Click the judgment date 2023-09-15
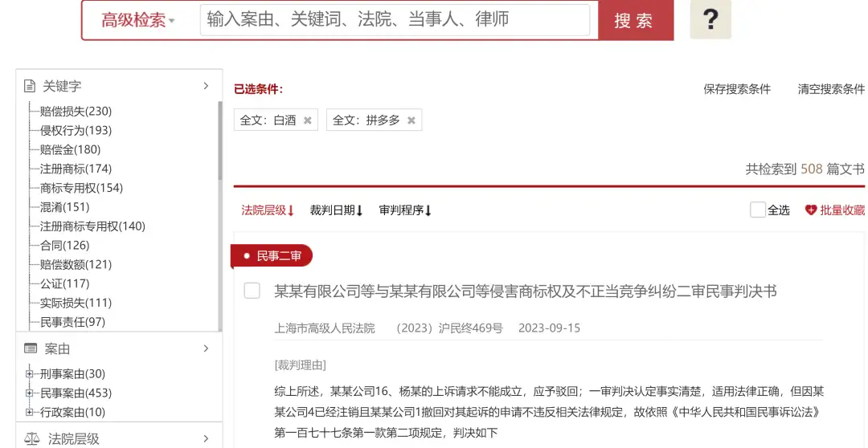 pyautogui.click(x=549, y=328)
